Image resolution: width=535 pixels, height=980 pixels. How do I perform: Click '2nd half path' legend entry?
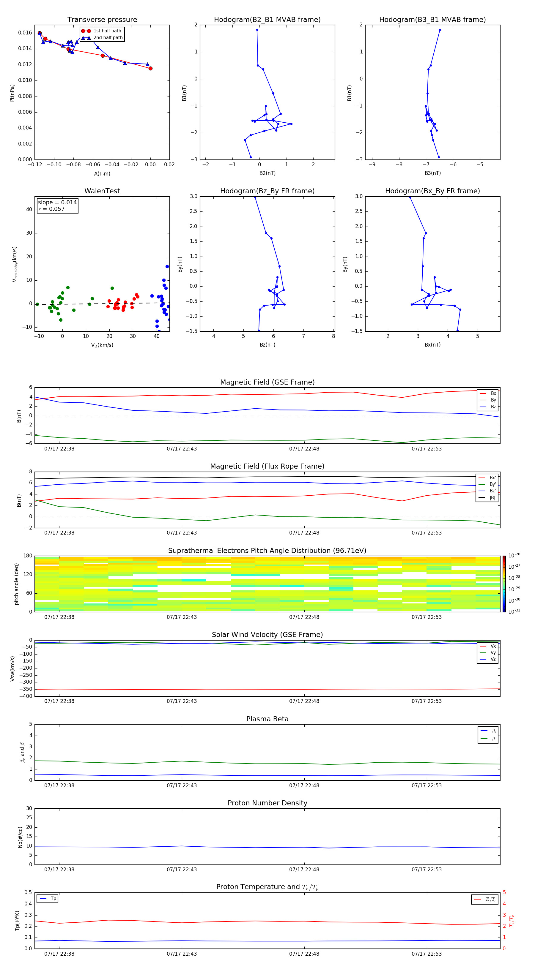click(102, 38)
